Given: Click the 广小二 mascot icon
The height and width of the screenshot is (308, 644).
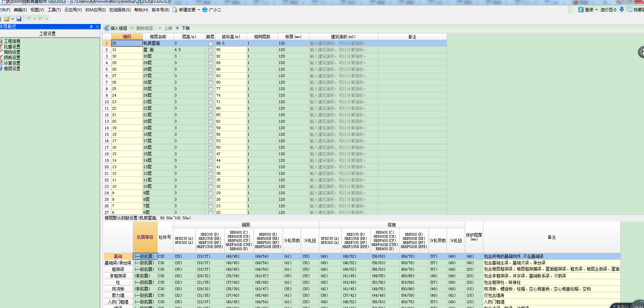Looking at the screenshot, I should point(205,10).
